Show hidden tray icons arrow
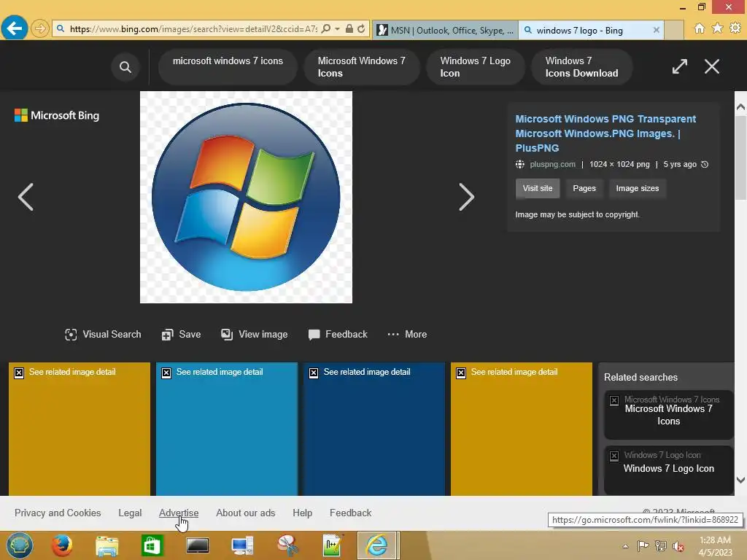 (x=625, y=546)
